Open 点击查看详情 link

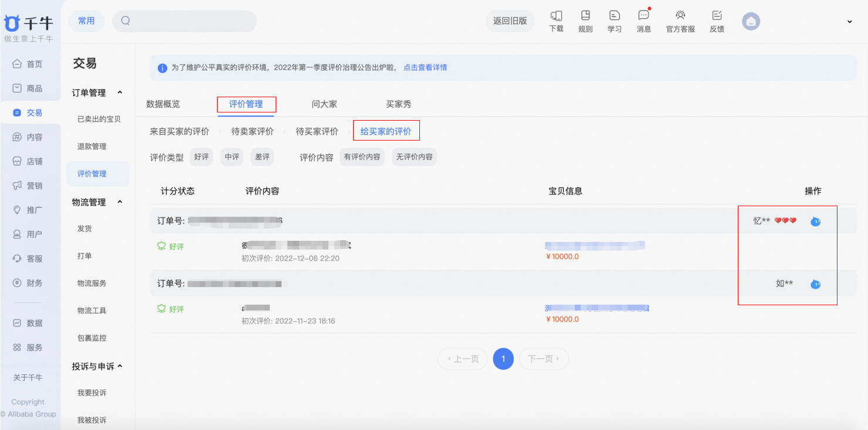(x=425, y=68)
